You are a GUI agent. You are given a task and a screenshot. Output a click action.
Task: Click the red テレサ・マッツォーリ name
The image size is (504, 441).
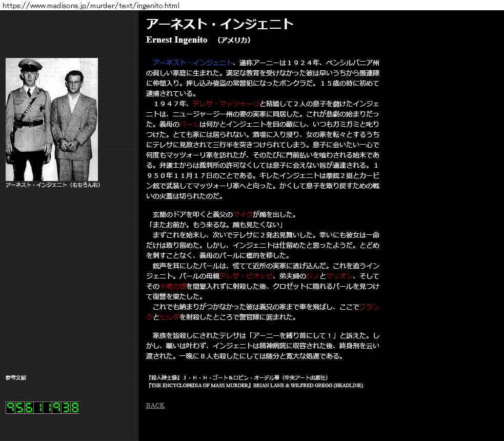tap(226, 104)
